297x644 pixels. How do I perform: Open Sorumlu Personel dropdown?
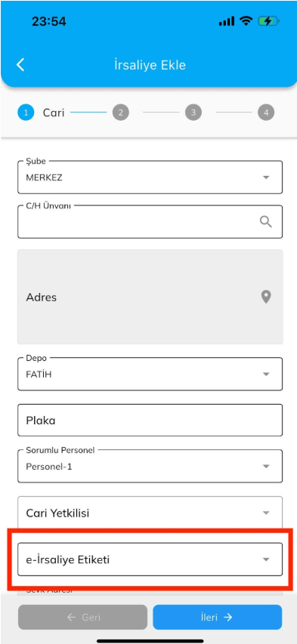(x=150, y=466)
